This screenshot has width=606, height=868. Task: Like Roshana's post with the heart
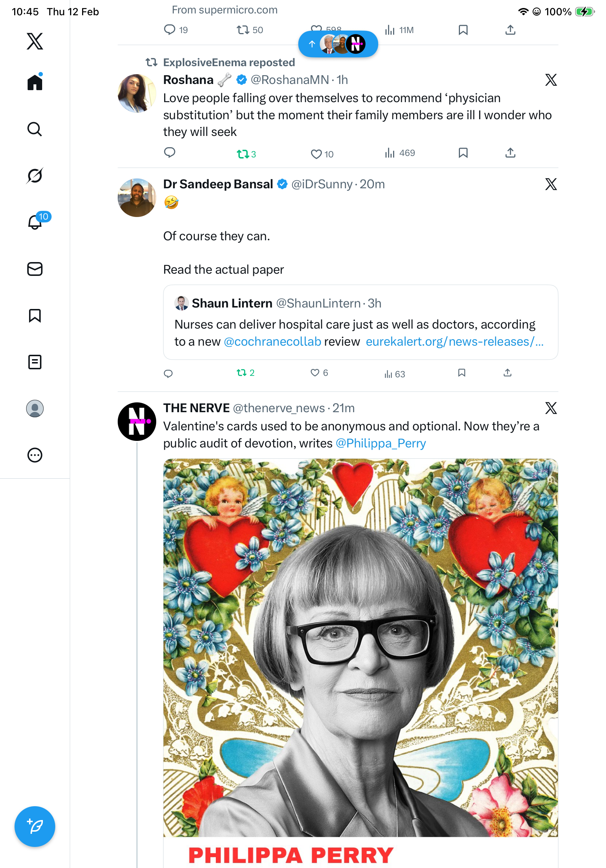pyautogui.click(x=316, y=154)
